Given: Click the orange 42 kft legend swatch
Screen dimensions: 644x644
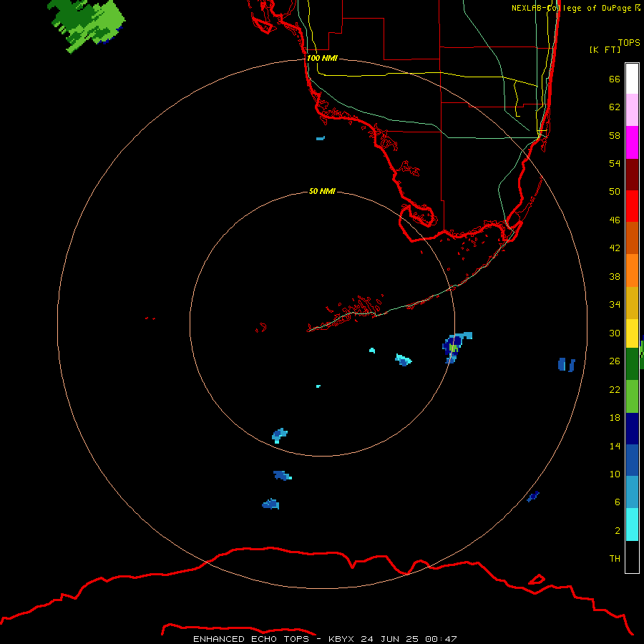Looking at the screenshot, I should pos(632,270).
